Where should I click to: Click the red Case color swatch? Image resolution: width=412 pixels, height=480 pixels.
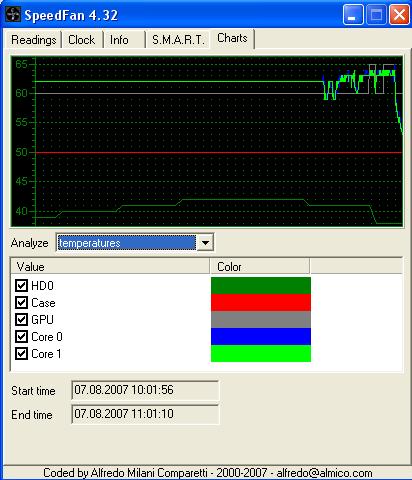coord(261,303)
